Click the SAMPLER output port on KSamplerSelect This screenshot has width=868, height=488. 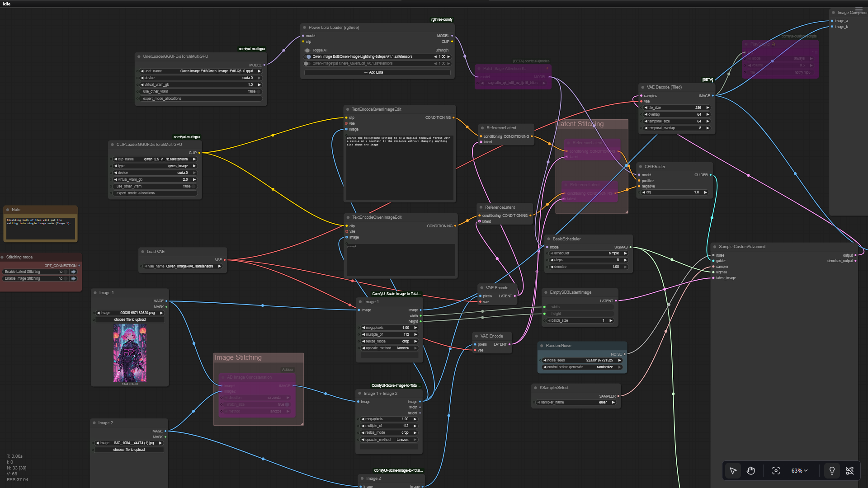(x=618, y=396)
